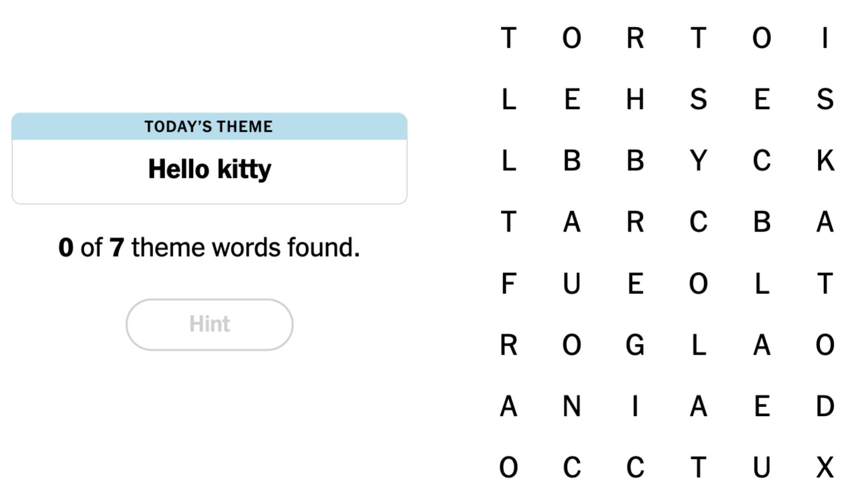860x504 pixels.
Task: Click the Hint button
Action: click(x=209, y=324)
